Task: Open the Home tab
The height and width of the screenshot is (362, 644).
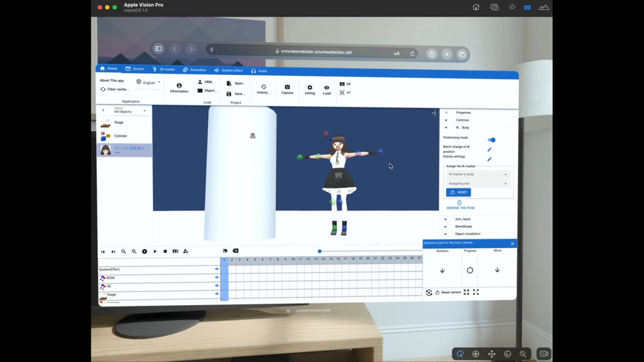Action: pyautogui.click(x=109, y=68)
